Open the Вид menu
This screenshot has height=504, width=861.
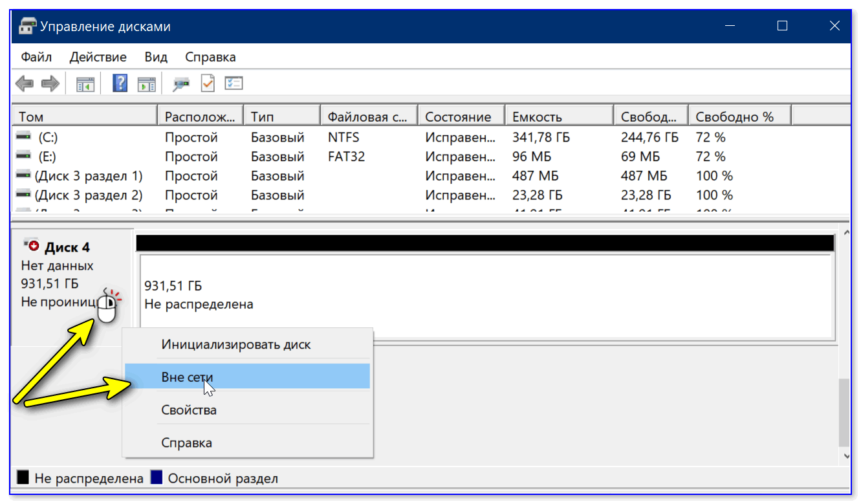pyautogui.click(x=156, y=57)
